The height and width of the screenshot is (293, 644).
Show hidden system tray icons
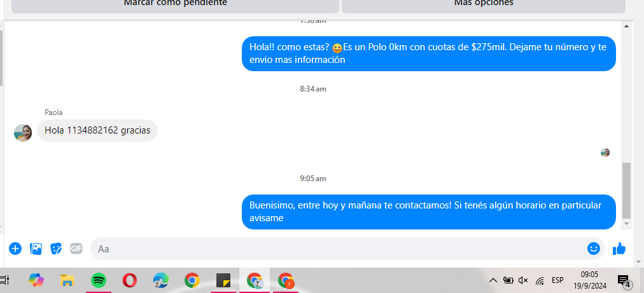point(493,280)
